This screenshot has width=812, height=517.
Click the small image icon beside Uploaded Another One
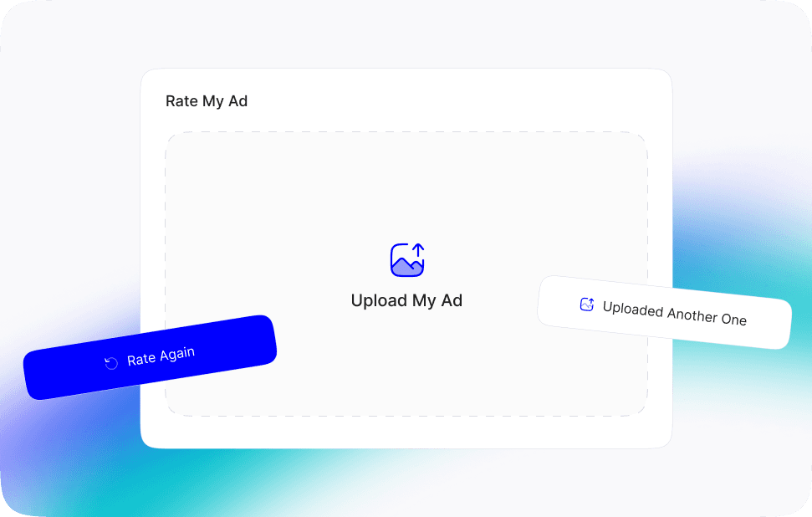coord(587,304)
